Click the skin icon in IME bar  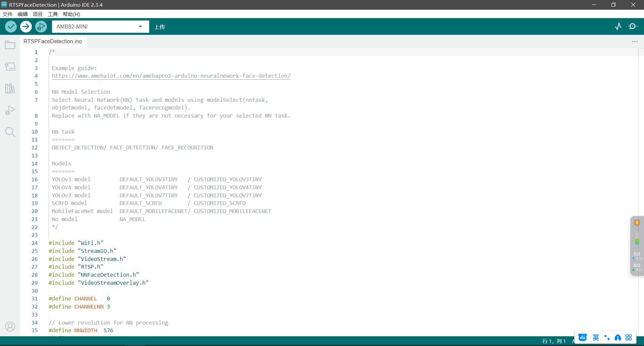tap(618, 338)
